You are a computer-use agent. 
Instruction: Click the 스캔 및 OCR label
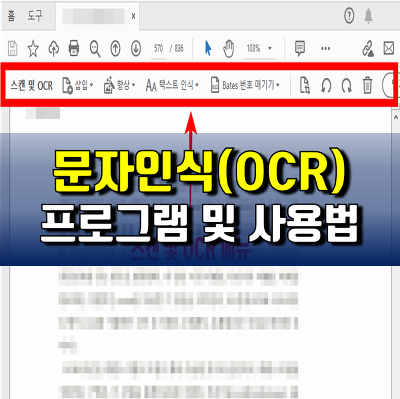click(x=32, y=86)
